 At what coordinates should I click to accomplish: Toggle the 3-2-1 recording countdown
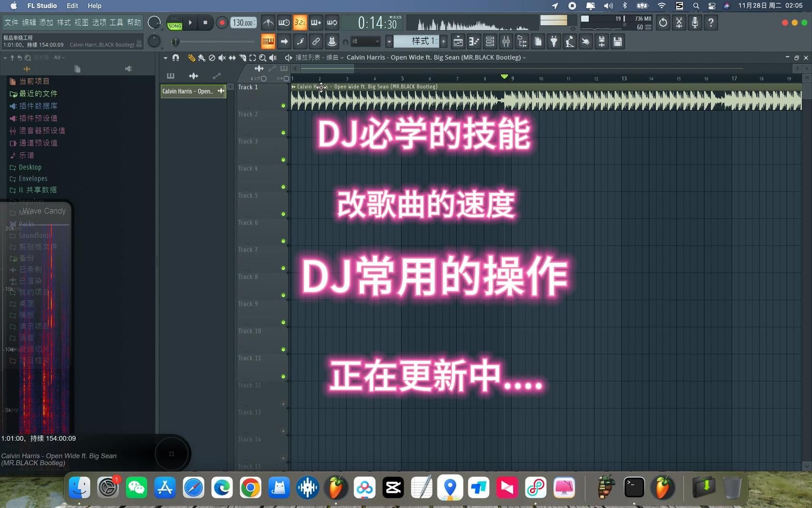tap(300, 23)
